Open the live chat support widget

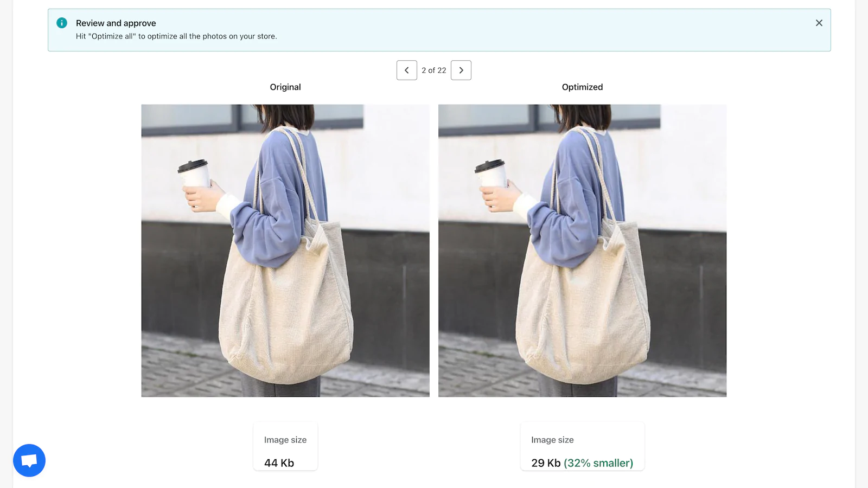(x=29, y=461)
